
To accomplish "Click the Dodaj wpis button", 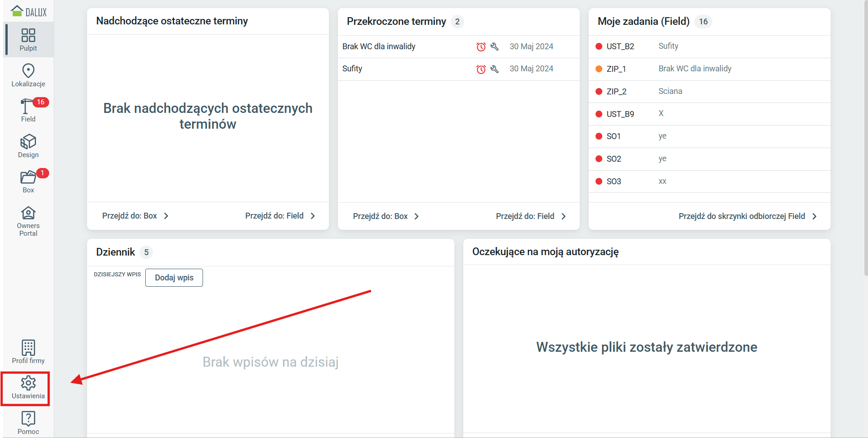I will click(x=174, y=278).
